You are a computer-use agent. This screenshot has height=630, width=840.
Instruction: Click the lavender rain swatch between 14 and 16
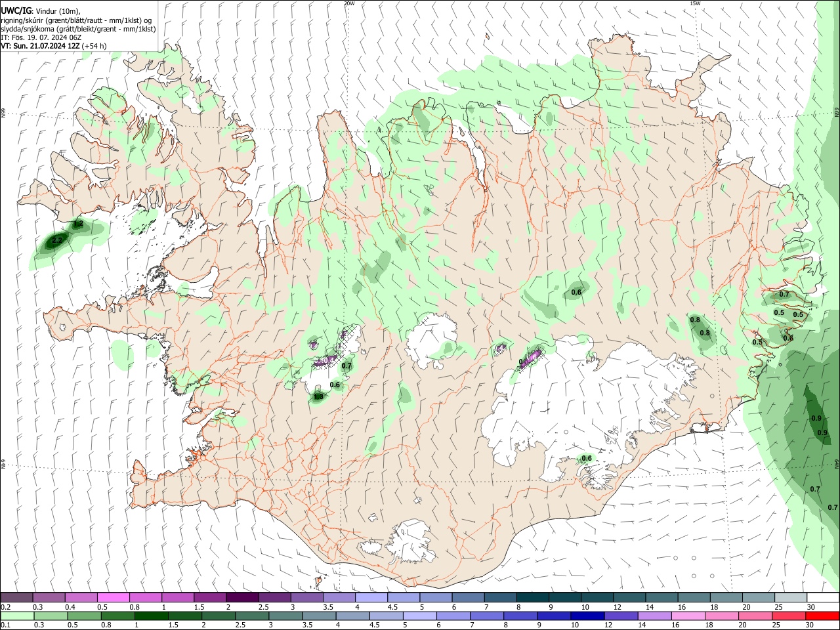pyautogui.click(x=654, y=616)
